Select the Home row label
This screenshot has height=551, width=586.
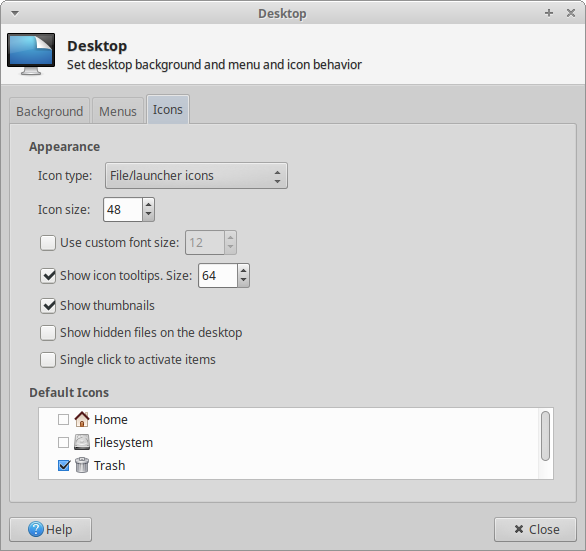click(111, 419)
